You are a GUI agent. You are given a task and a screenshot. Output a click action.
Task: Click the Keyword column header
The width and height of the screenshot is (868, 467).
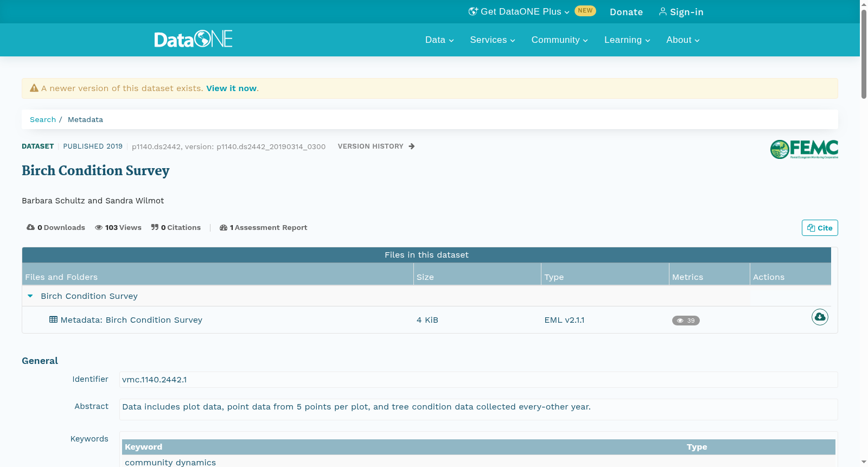click(144, 447)
